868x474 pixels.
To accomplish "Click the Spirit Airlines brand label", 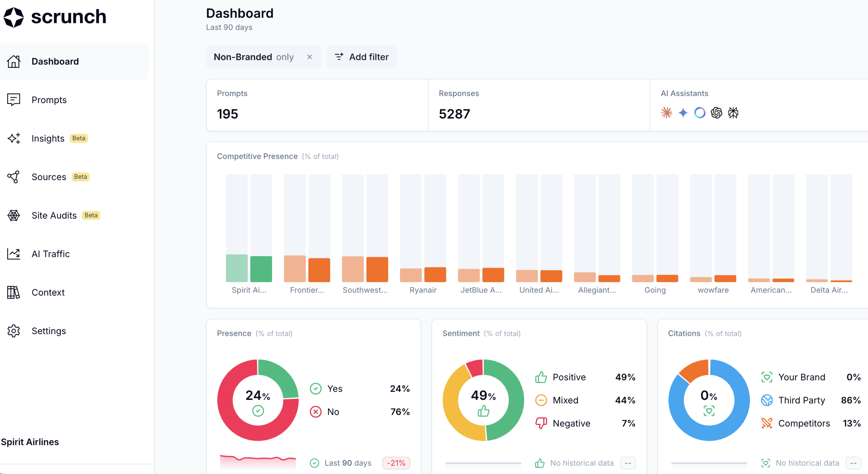I will tap(30, 442).
